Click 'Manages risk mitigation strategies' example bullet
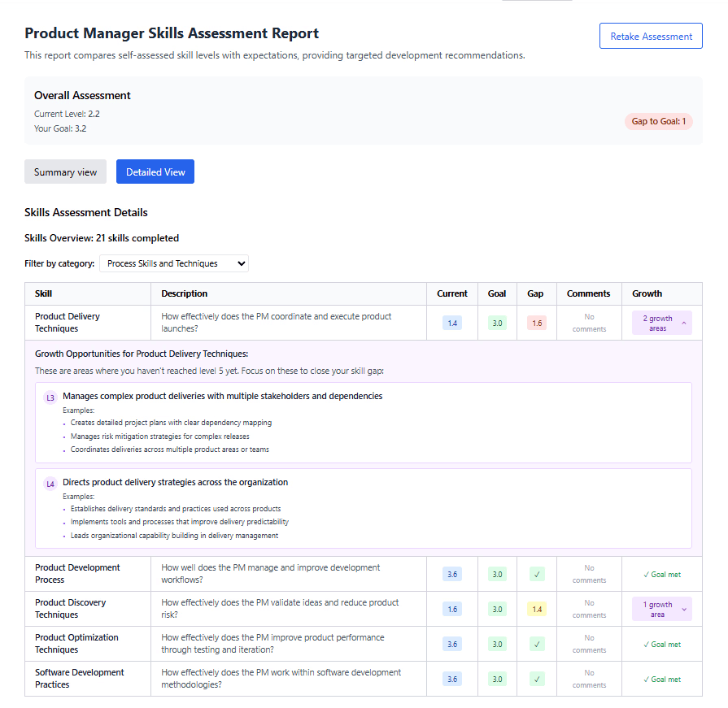 (x=159, y=437)
